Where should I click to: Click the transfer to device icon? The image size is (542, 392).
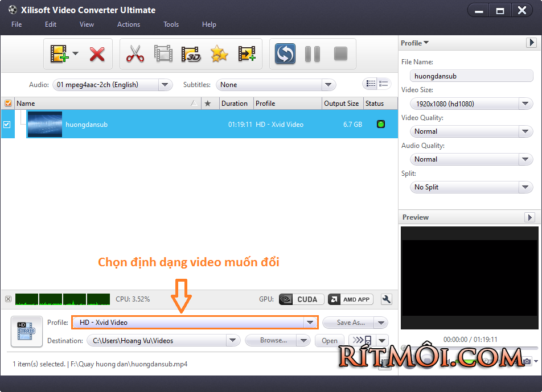tap(362, 340)
